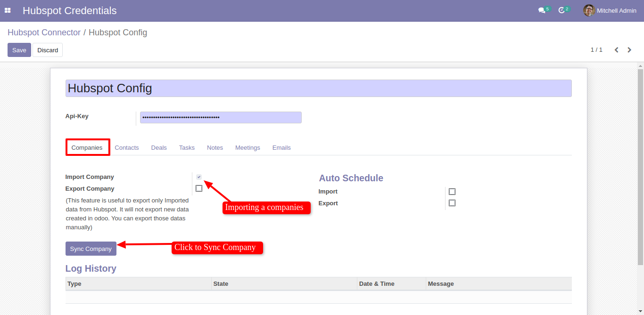The width and height of the screenshot is (644, 315).
Task: Toggle the Import Company checkbox
Action: 199,177
